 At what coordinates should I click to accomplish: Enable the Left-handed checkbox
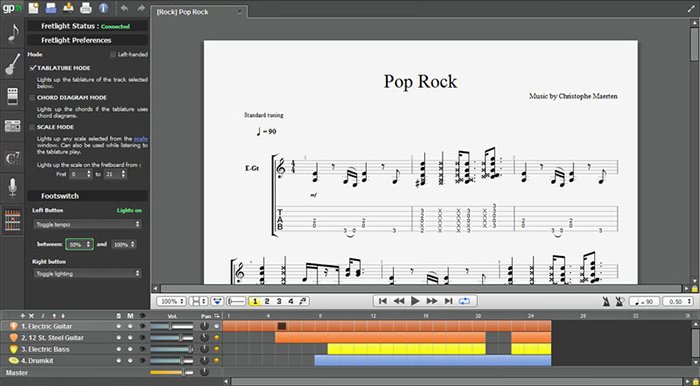tap(113, 54)
